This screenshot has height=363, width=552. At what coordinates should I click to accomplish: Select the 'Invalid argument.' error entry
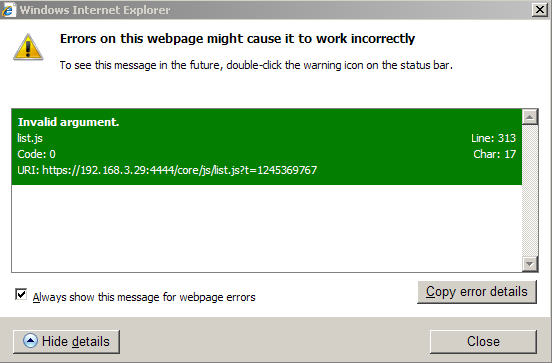pyautogui.click(x=266, y=147)
